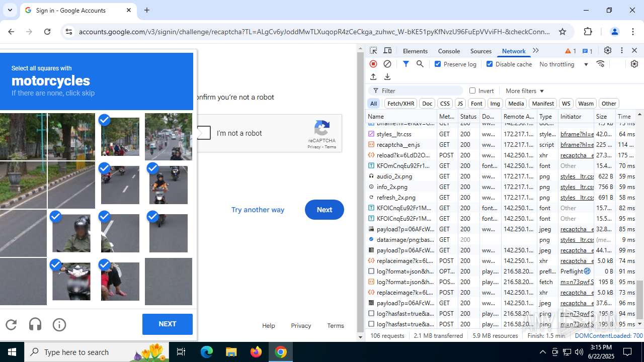Filter requests by WS type

click(x=566, y=104)
